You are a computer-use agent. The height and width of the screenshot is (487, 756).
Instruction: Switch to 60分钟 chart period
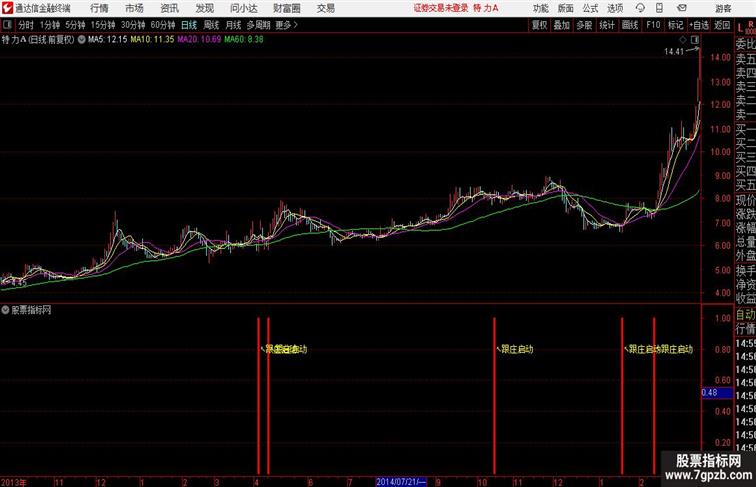(162, 25)
